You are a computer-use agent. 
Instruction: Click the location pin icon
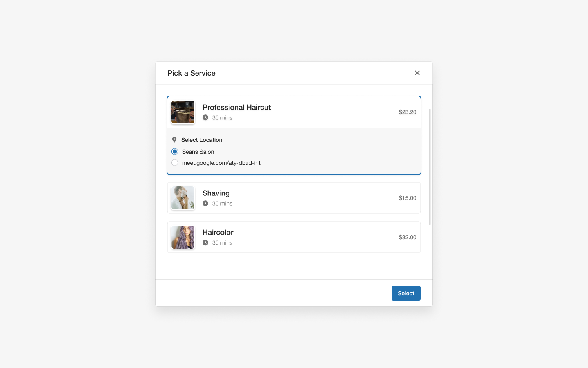(174, 140)
